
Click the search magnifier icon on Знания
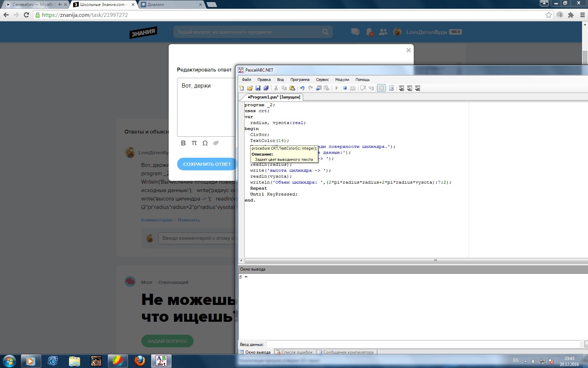point(325,32)
